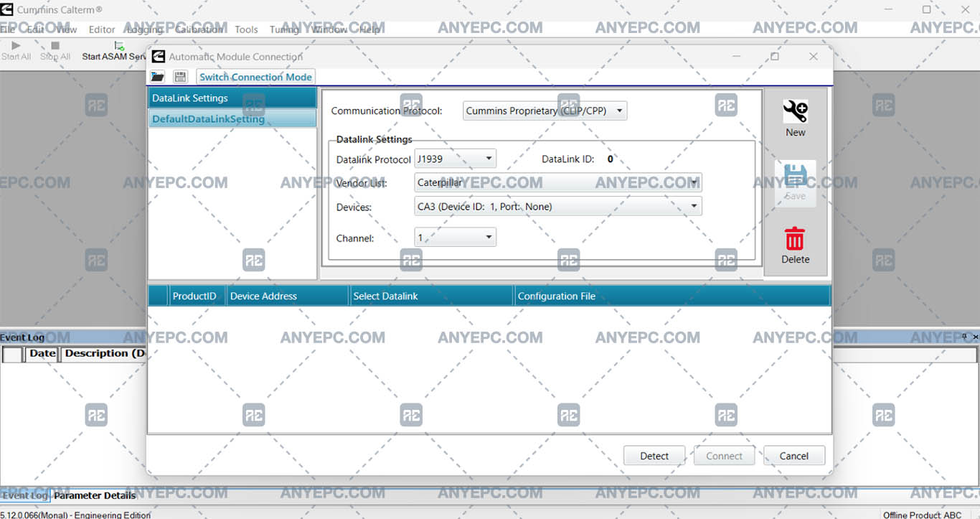Open the Edit menu

tap(36, 29)
